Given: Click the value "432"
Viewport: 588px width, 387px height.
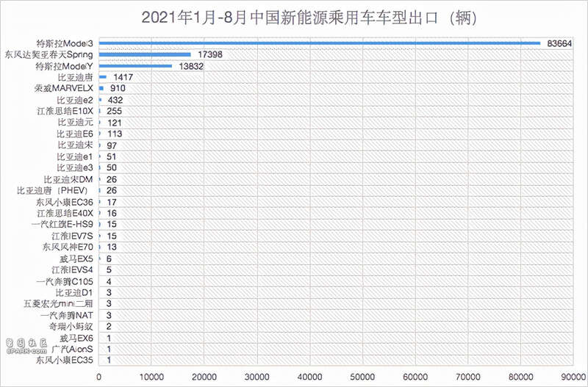Looking at the screenshot, I should [115, 100].
